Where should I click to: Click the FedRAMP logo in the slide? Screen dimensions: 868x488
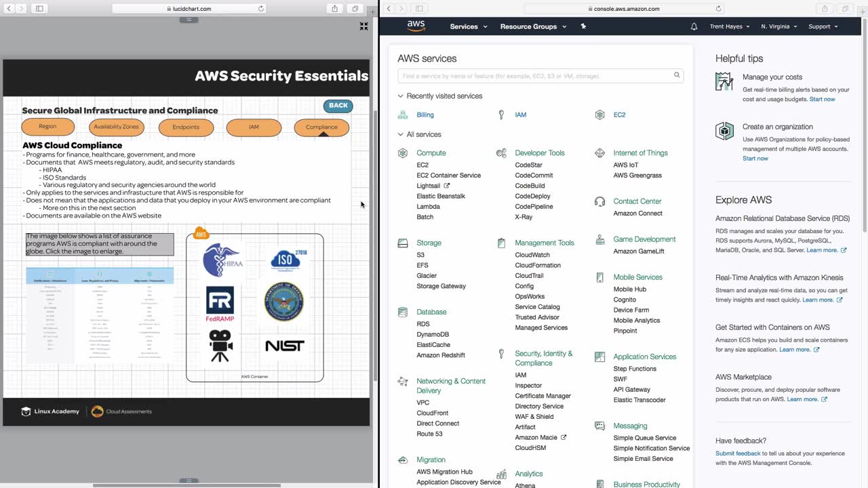[220, 304]
